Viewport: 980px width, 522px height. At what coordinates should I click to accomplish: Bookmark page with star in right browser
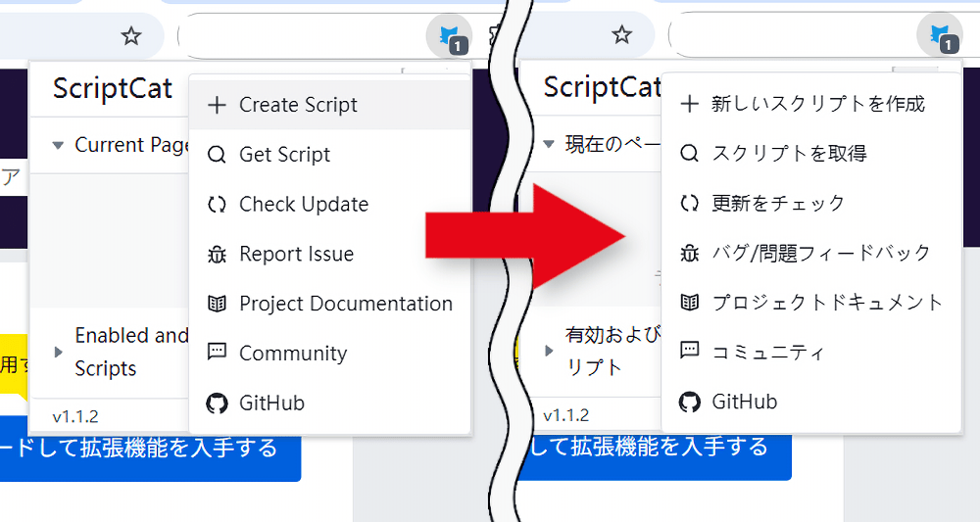point(621,35)
